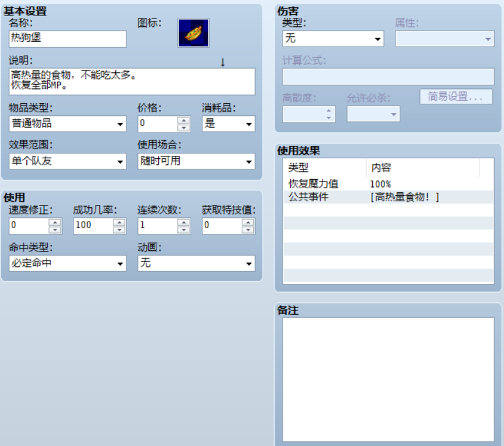Open the 消耗品 dropdown
Screen dimensions: 504x446
click(229, 124)
